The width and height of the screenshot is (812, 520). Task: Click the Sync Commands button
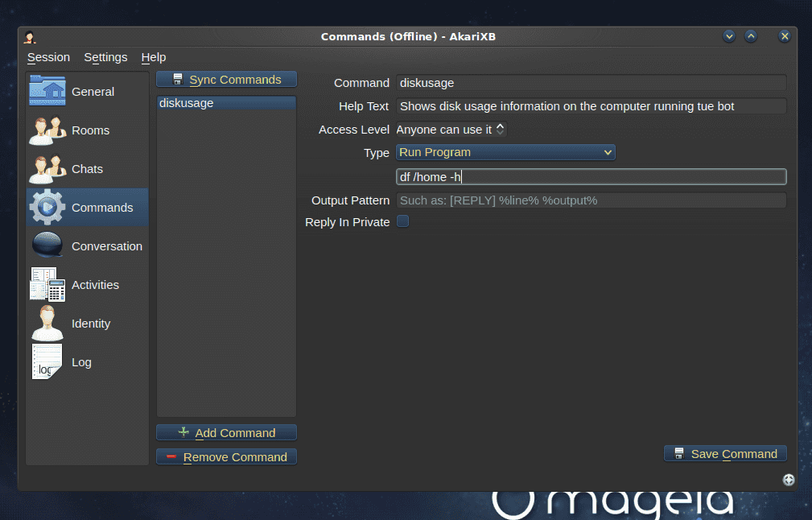(226, 79)
